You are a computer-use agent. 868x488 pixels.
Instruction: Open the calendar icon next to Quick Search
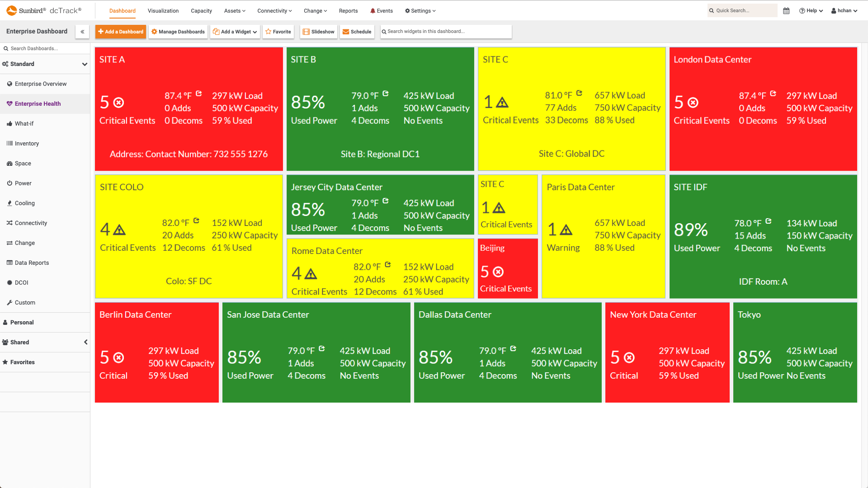786,10
